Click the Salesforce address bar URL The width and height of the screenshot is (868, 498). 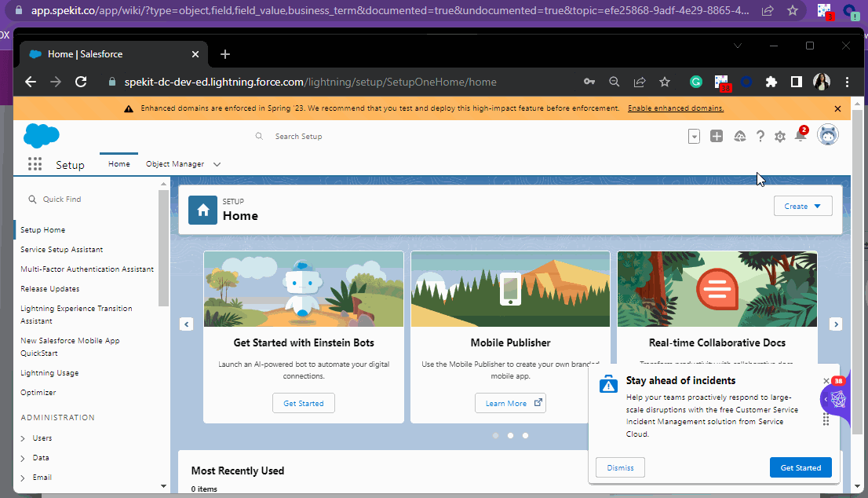pos(311,82)
